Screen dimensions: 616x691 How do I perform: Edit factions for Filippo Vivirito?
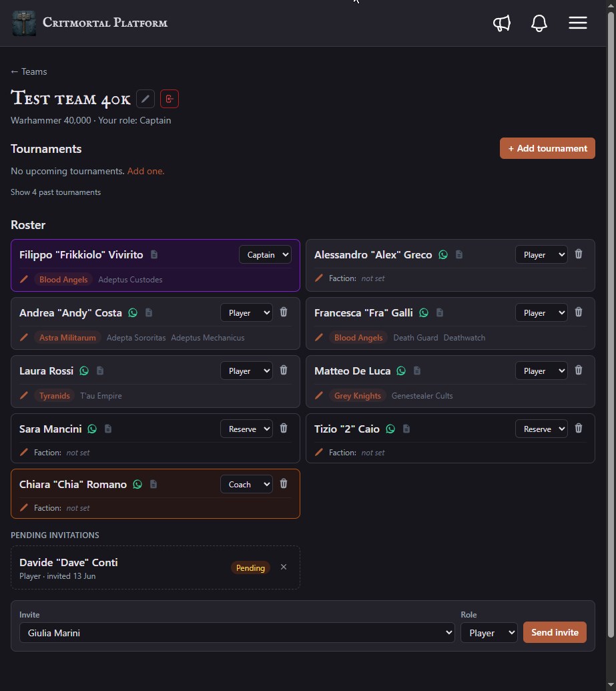tap(24, 279)
